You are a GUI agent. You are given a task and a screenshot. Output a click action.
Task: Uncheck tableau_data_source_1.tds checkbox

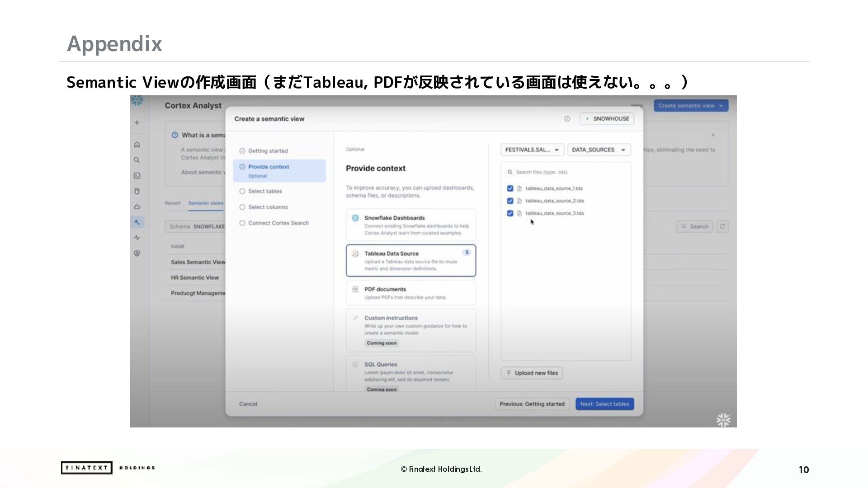point(510,188)
